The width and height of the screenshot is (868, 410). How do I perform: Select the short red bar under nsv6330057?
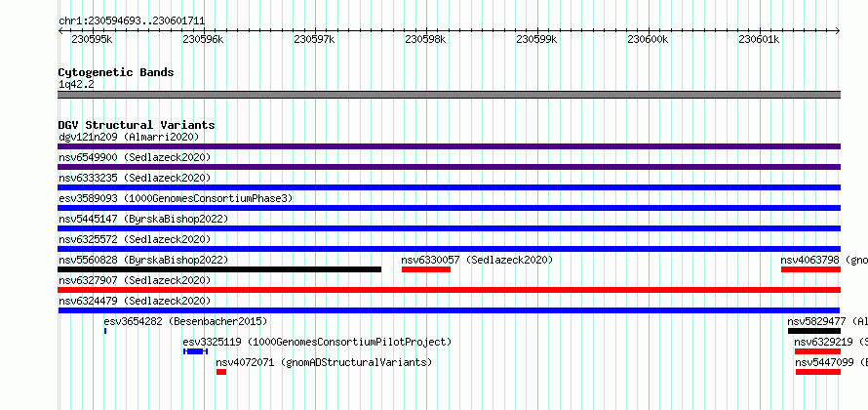(x=426, y=269)
